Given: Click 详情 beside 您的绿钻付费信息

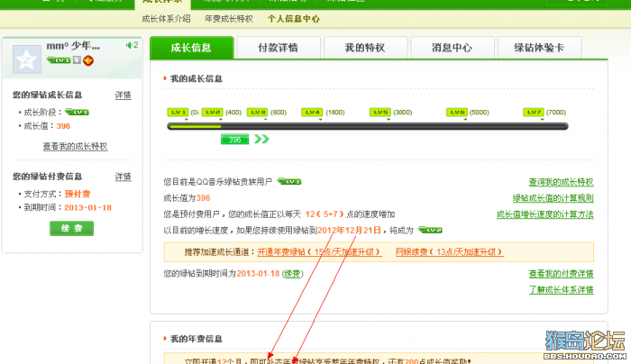Looking at the screenshot, I should tap(123, 177).
